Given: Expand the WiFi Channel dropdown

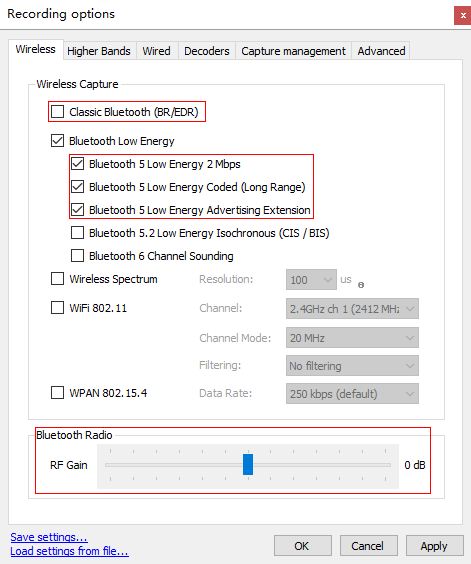Looking at the screenshot, I should pyautogui.click(x=352, y=309).
